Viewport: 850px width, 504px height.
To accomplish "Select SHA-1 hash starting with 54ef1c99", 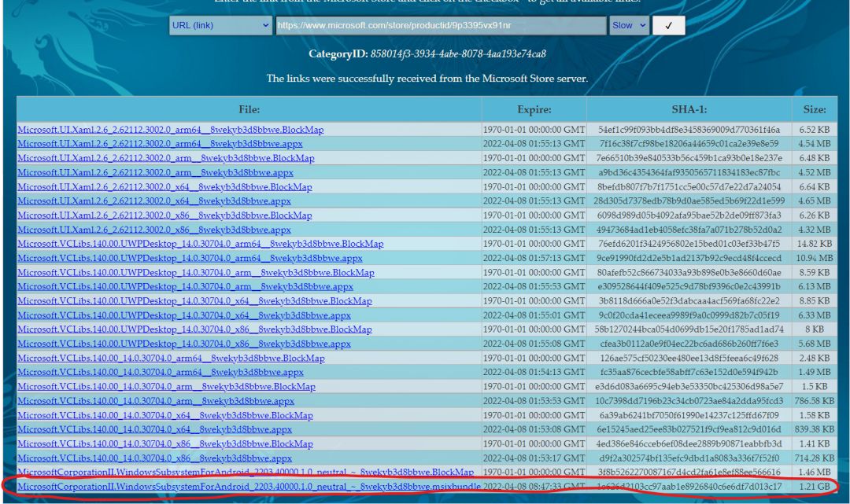I will tap(689, 130).
